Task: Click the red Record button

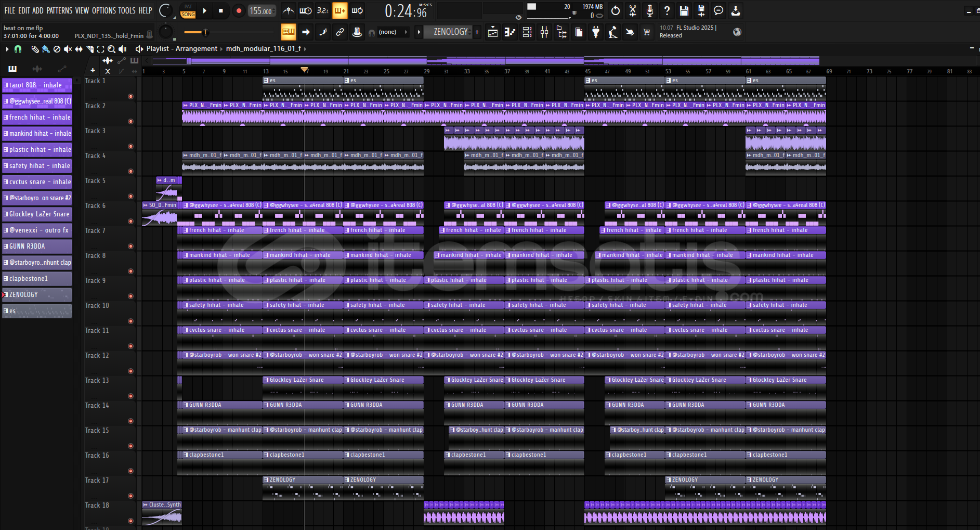Action: [239, 10]
